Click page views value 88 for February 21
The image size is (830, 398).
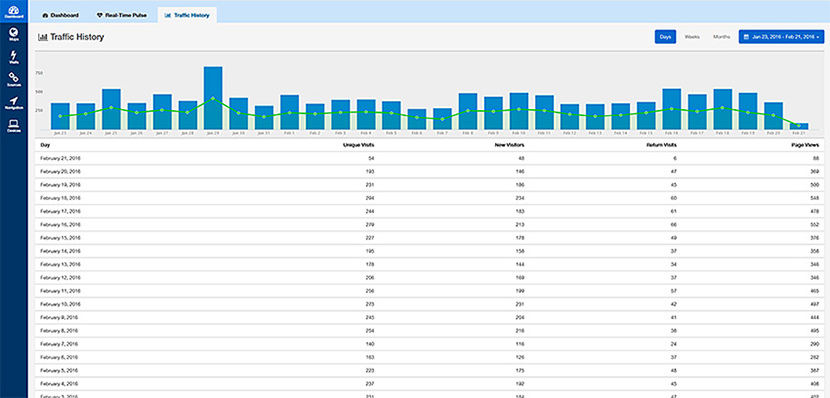[817, 158]
